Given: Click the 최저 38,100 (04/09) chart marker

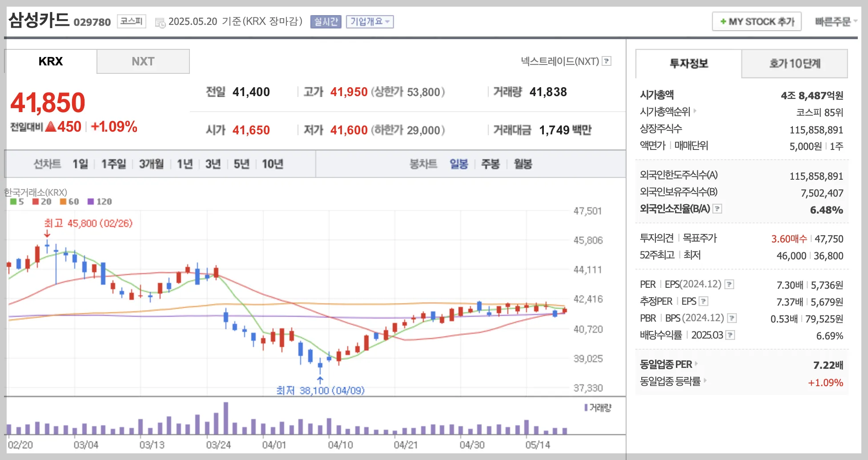Looking at the screenshot, I should click(320, 391).
